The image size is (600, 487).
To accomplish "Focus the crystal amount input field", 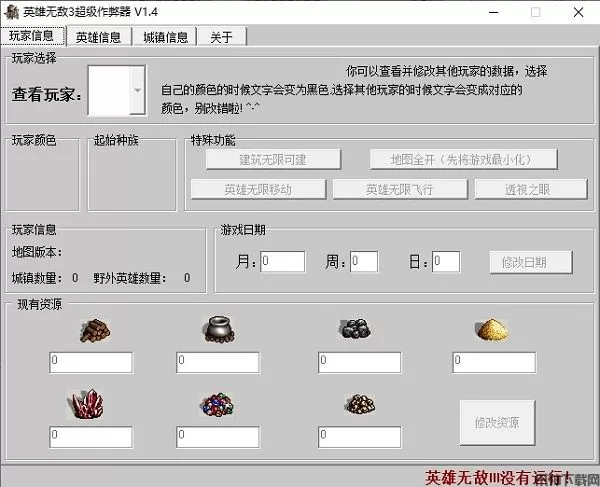I will (x=91, y=437).
